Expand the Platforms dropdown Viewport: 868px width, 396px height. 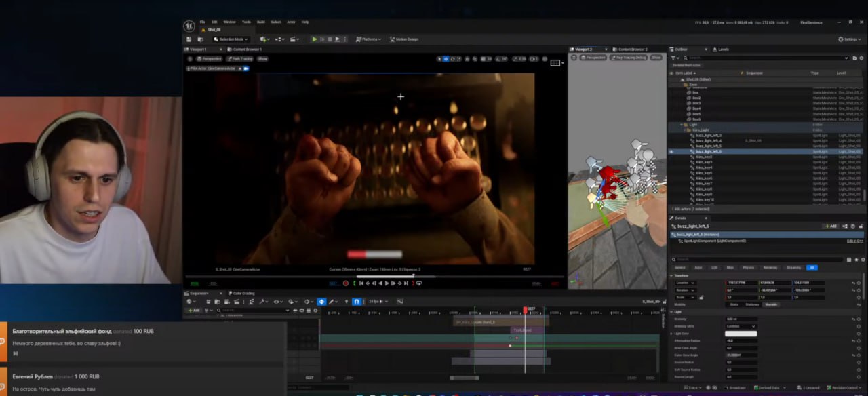pos(370,39)
